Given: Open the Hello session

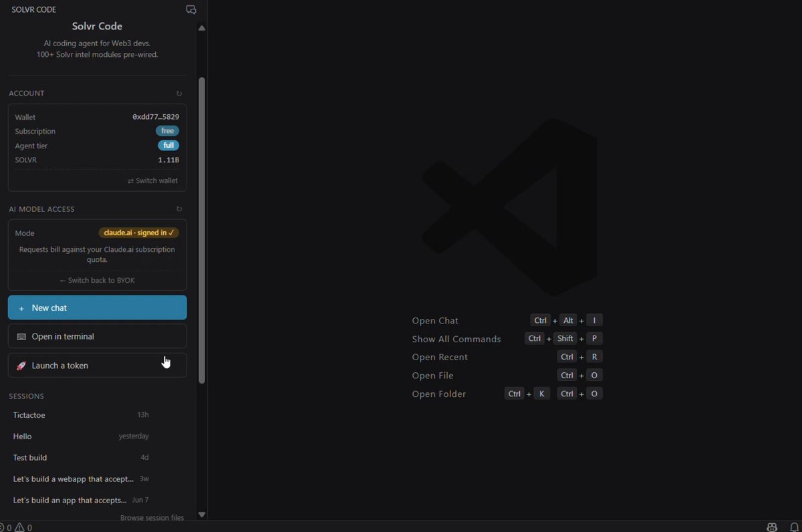Looking at the screenshot, I should point(81,436).
